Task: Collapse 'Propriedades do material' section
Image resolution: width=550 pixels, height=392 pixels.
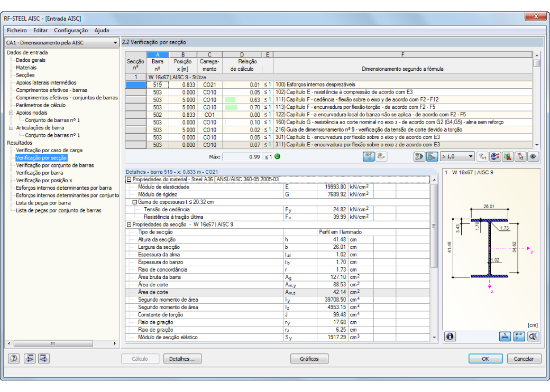Action: coord(129,180)
